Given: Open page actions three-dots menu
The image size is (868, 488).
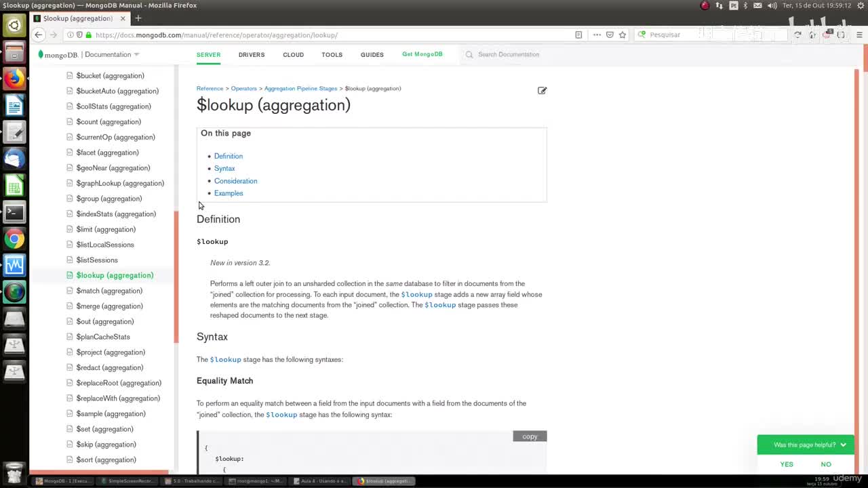Looking at the screenshot, I should click(597, 35).
